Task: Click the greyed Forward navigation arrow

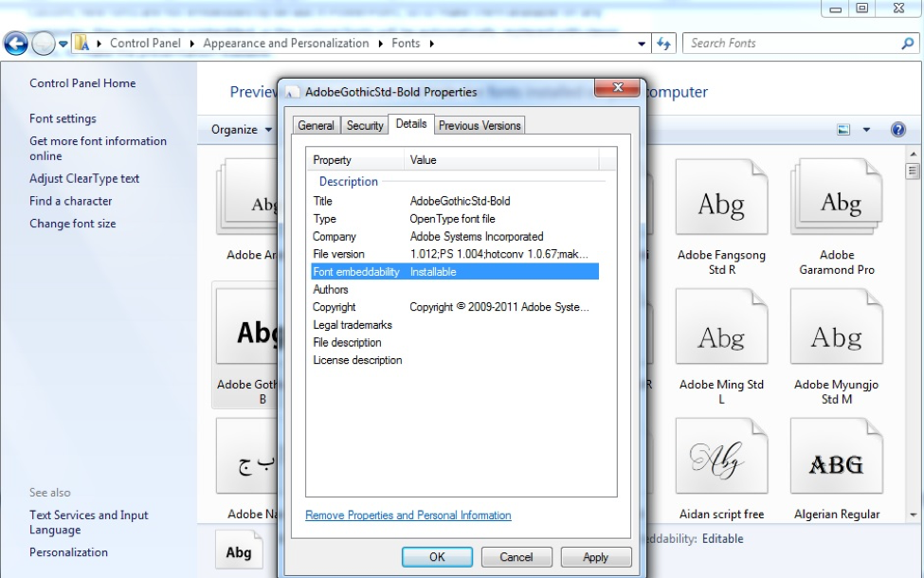Action: pos(43,43)
